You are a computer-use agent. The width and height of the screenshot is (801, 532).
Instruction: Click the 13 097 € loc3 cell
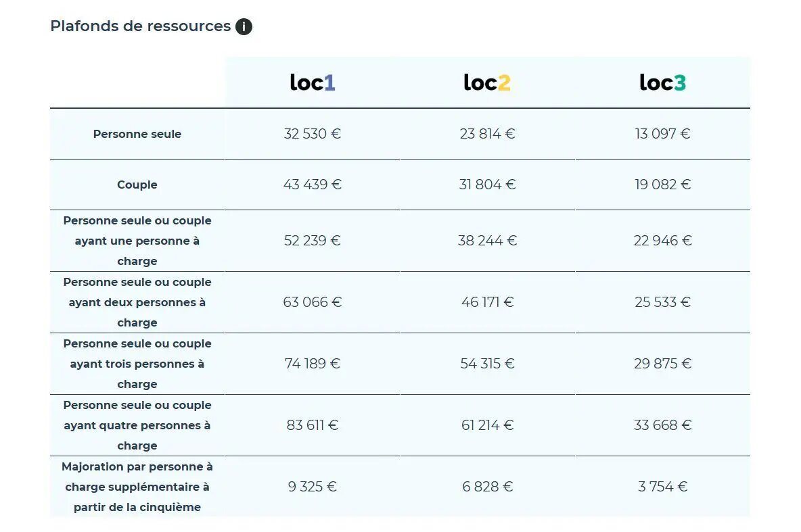tap(662, 134)
